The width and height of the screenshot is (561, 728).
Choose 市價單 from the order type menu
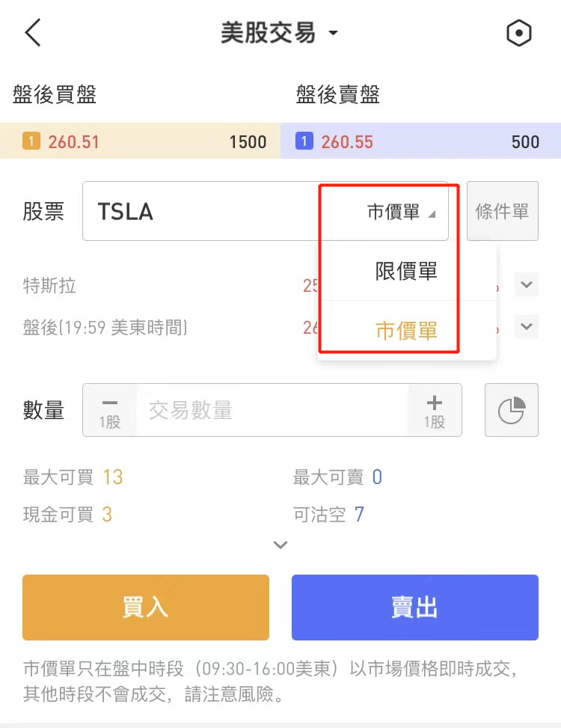pos(406,331)
